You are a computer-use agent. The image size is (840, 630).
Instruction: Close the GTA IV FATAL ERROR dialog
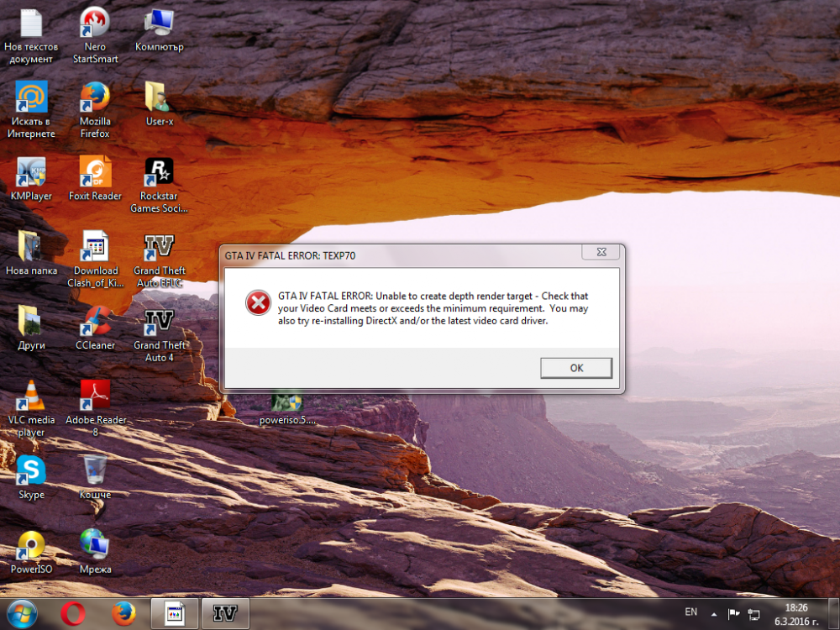[601, 252]
